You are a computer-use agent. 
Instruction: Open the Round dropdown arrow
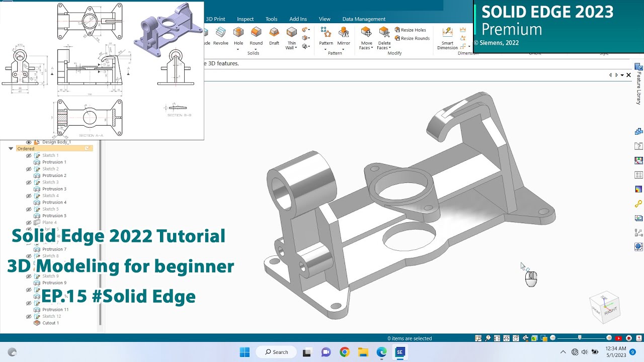point(256,49)
